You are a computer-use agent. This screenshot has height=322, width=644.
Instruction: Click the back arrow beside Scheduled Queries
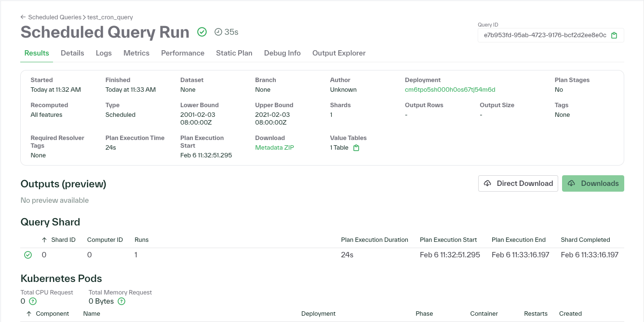point(23,17)
